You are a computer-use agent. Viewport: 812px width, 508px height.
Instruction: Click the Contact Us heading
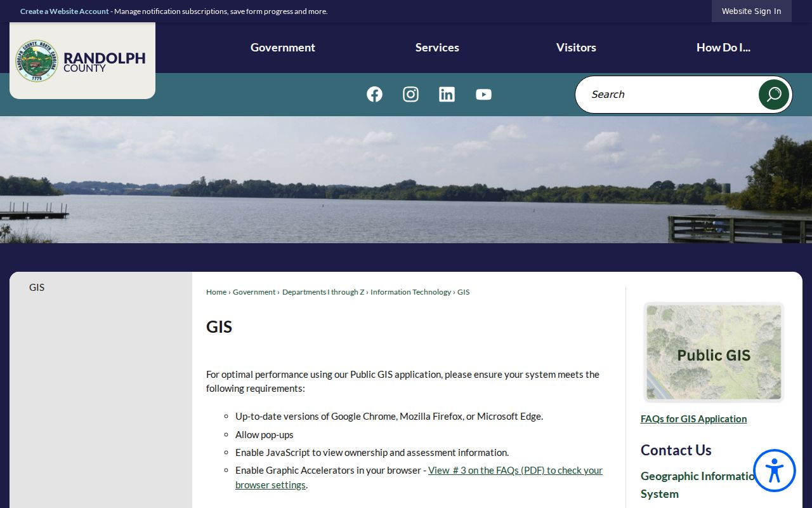point(676,450)
